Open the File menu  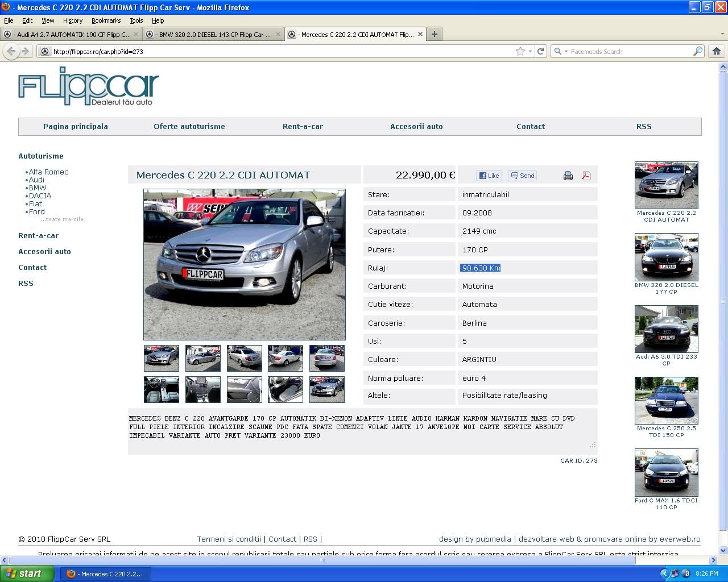point(9,20)
